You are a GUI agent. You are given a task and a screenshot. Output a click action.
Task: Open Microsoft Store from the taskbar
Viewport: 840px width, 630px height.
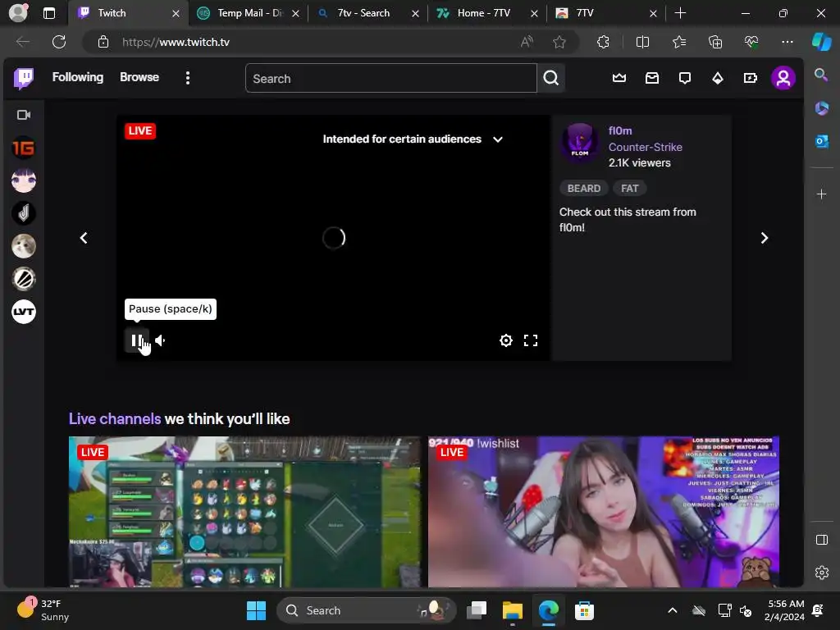pyautogui.click(x=584, y=610)
